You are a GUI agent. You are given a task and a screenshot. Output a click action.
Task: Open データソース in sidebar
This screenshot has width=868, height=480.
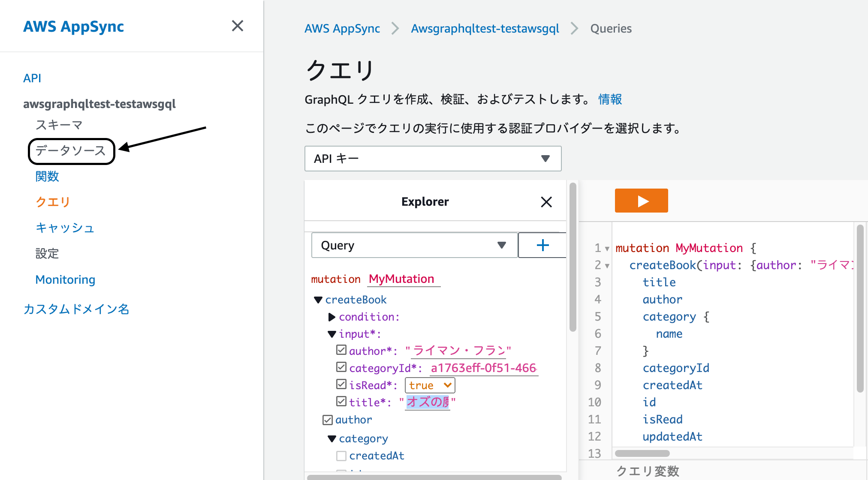71,151
